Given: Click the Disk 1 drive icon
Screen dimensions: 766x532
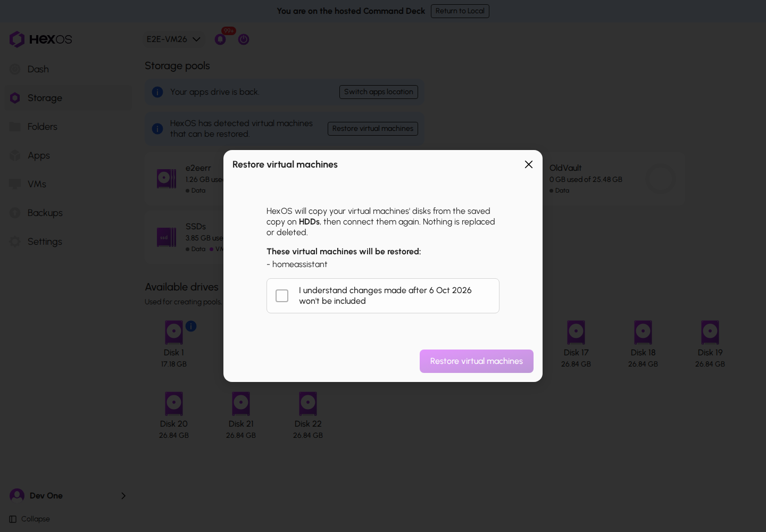Looking at the screenshot, I should click(x=174, y=332).
